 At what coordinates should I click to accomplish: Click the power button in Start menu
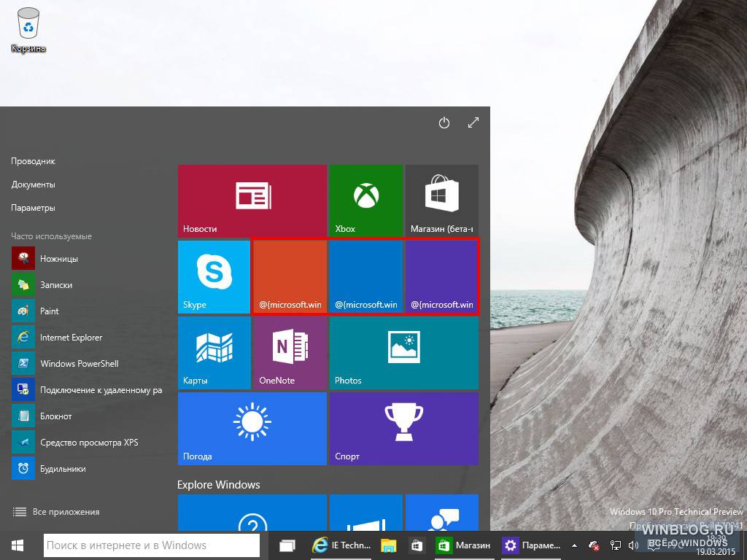[444, 122]
